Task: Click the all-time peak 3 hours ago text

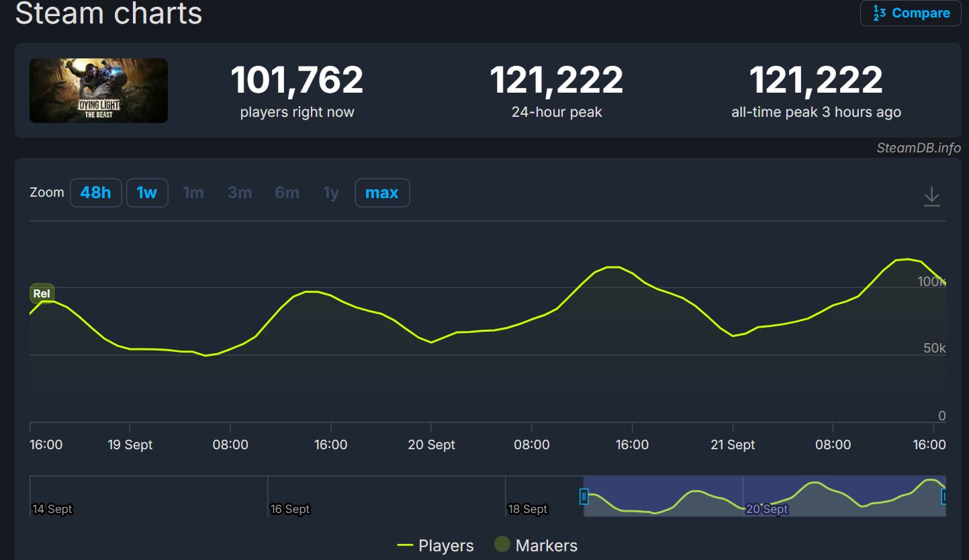Action: (x=816, y=112)
